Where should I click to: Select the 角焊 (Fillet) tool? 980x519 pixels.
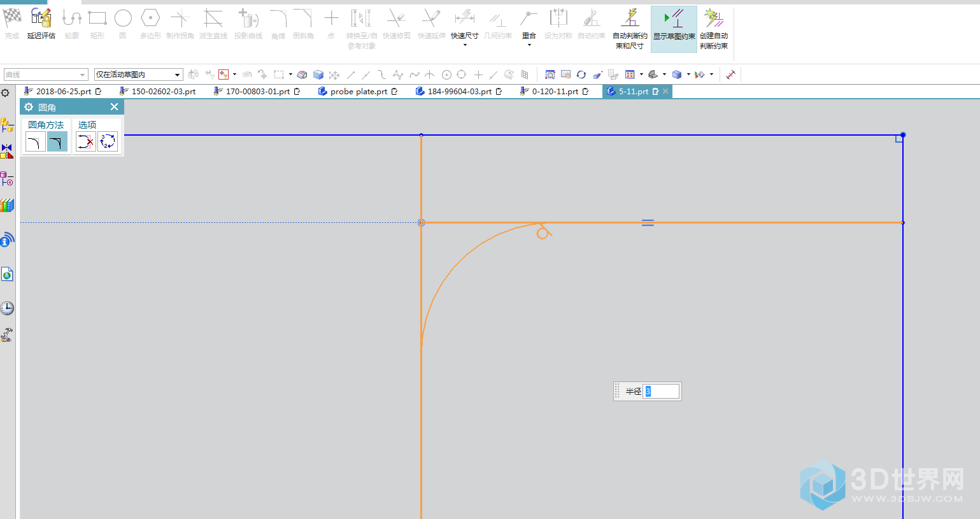(278, 24)
